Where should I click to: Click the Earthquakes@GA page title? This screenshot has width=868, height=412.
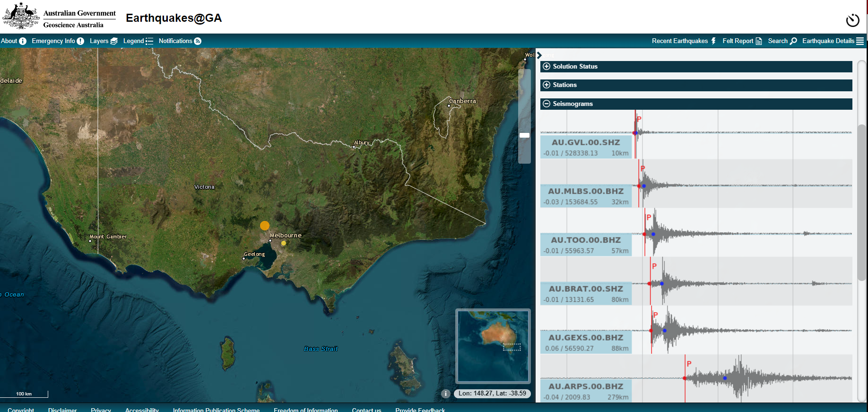pos(174,18)
